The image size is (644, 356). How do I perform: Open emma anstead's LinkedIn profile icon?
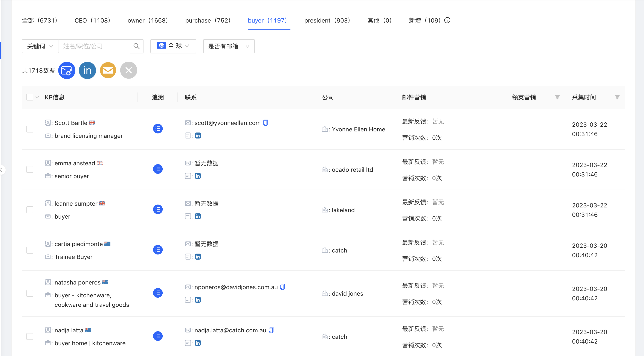(x=198, y=176)
